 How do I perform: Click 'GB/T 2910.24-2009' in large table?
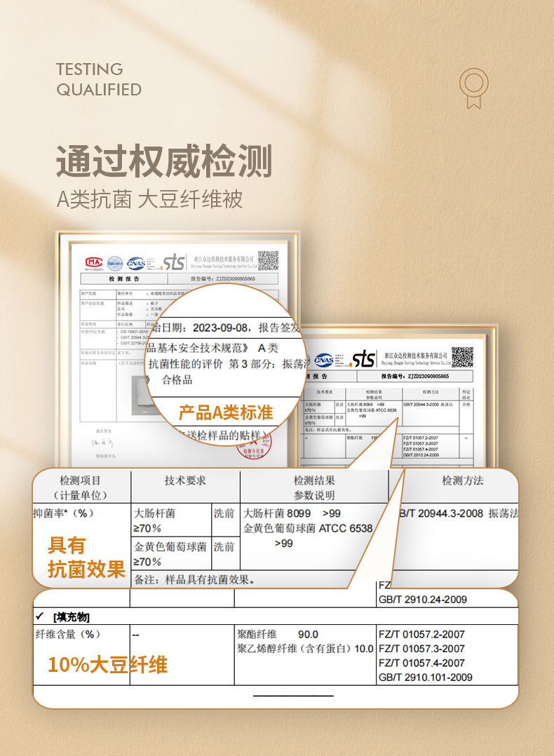[x=423, y=600]
